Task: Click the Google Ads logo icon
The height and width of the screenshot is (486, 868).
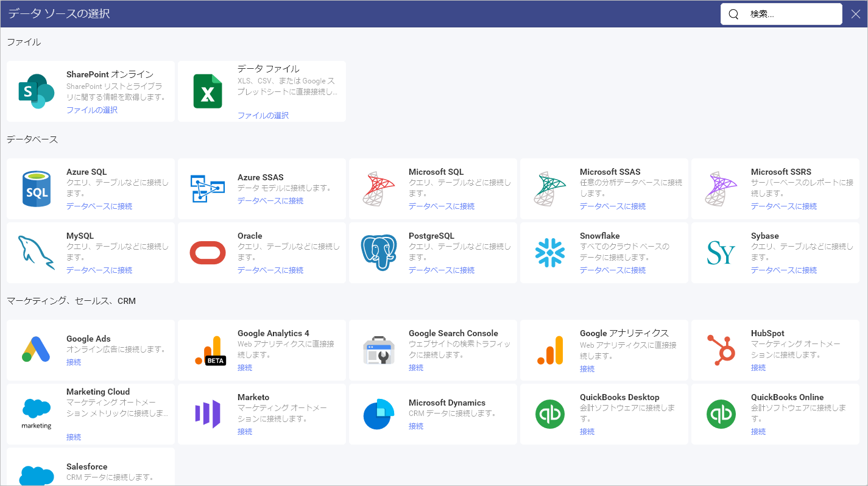Action: (x=37, y=349)
